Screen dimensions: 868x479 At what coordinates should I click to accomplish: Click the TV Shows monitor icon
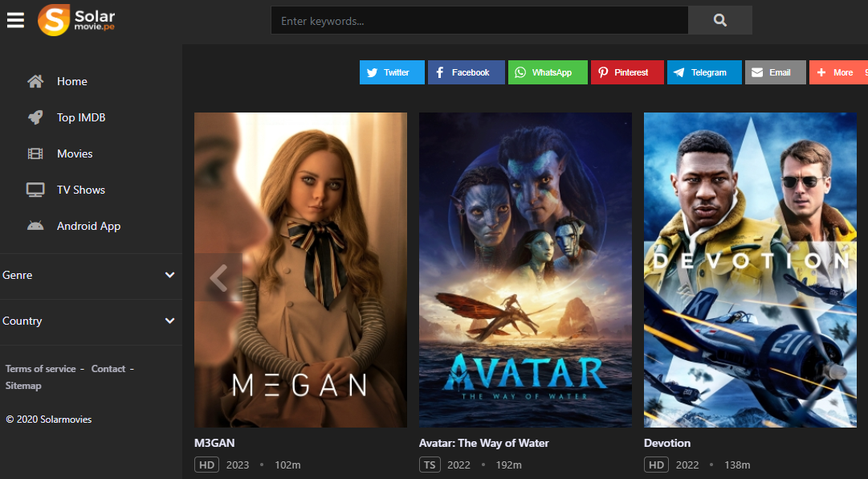(x=35, y=190)
